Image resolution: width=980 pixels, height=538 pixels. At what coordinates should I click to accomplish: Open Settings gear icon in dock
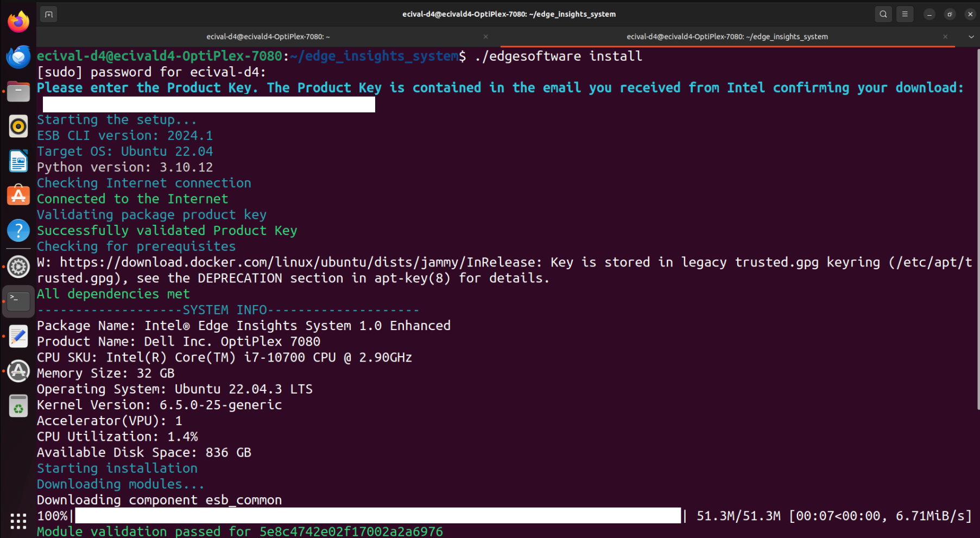(18, 267)
